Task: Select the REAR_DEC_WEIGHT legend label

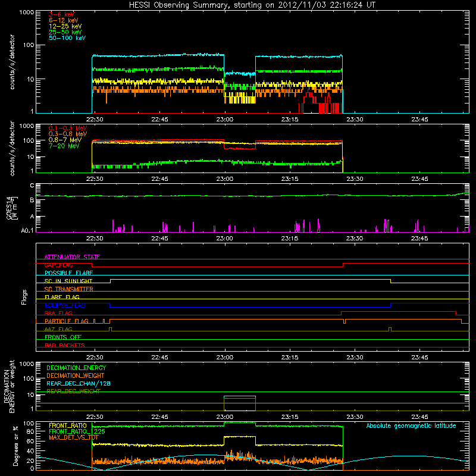Action: click(73, 392)
